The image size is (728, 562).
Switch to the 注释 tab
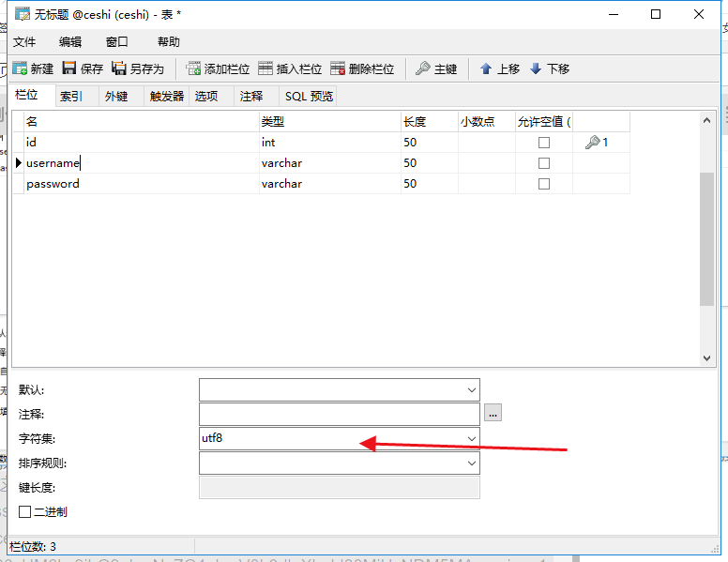point(257,96)
